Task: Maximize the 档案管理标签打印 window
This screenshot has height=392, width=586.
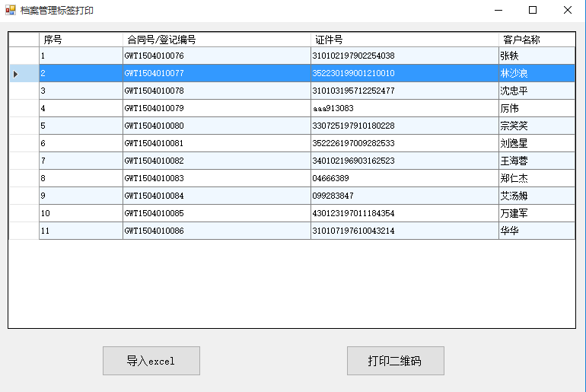Action: click(x=533, y=10)
